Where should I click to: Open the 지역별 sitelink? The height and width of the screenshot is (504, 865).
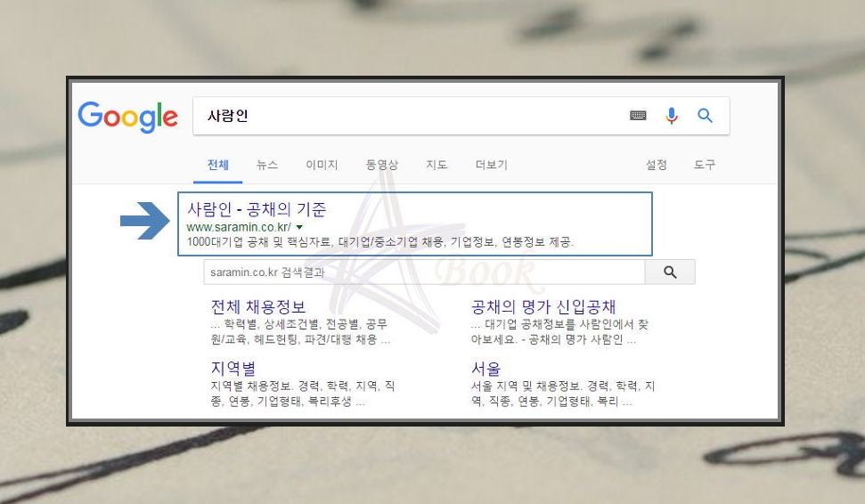point(233,369)
